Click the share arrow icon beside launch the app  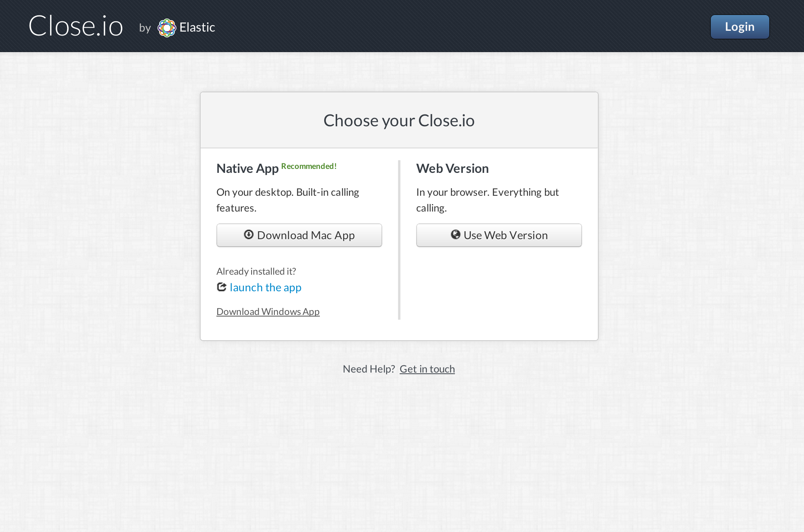point(222,287)
